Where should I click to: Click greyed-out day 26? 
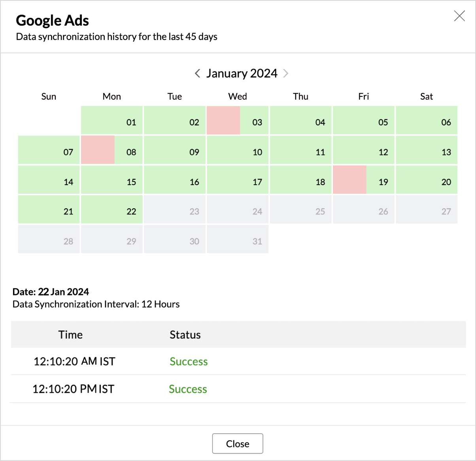(364, 210)
